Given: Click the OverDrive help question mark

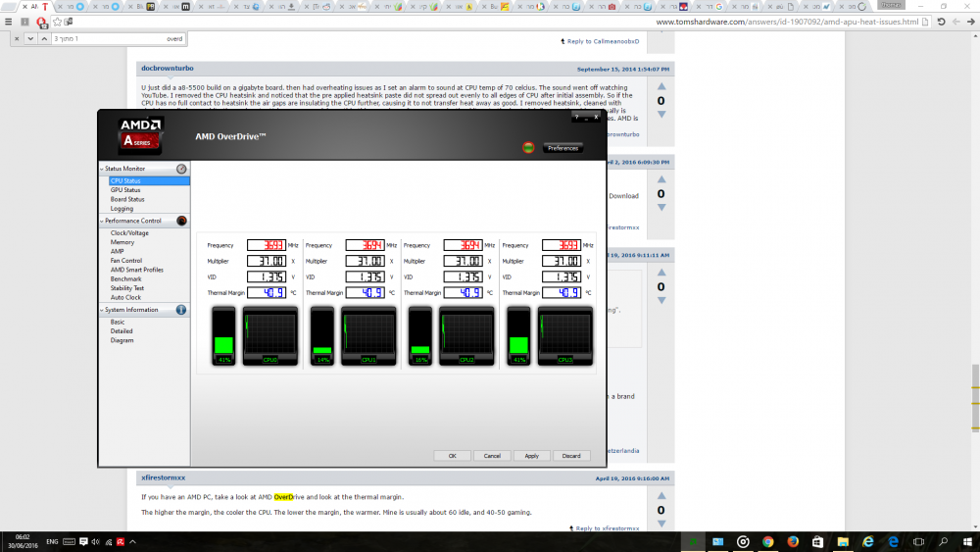Looking at the screenshot, I should [576, 117].
